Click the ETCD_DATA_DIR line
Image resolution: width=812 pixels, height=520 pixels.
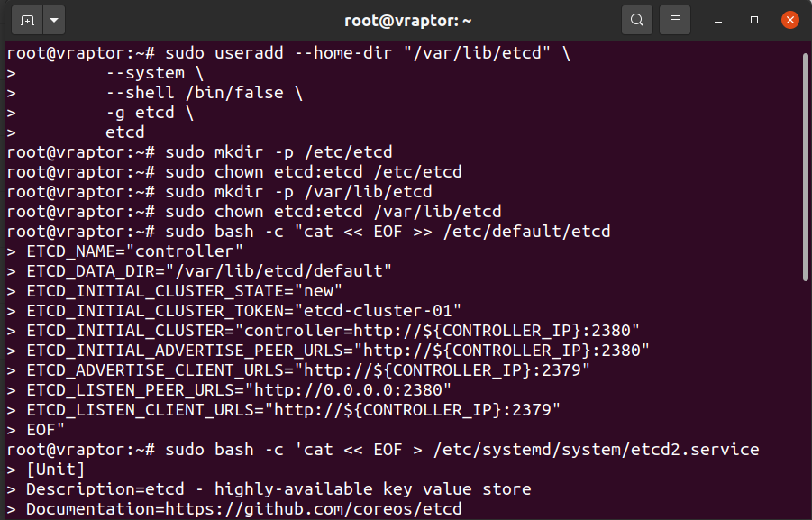point(209,271)
